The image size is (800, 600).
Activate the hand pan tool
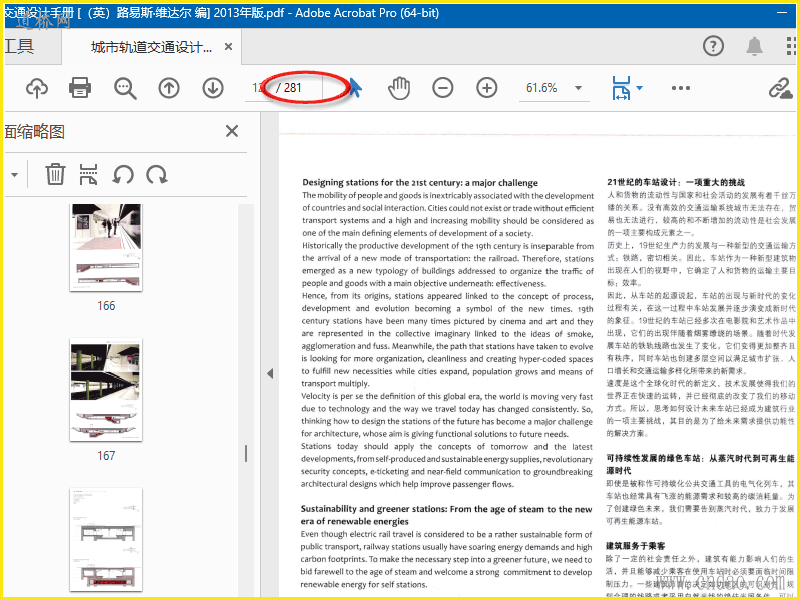[x=399, y=88]
